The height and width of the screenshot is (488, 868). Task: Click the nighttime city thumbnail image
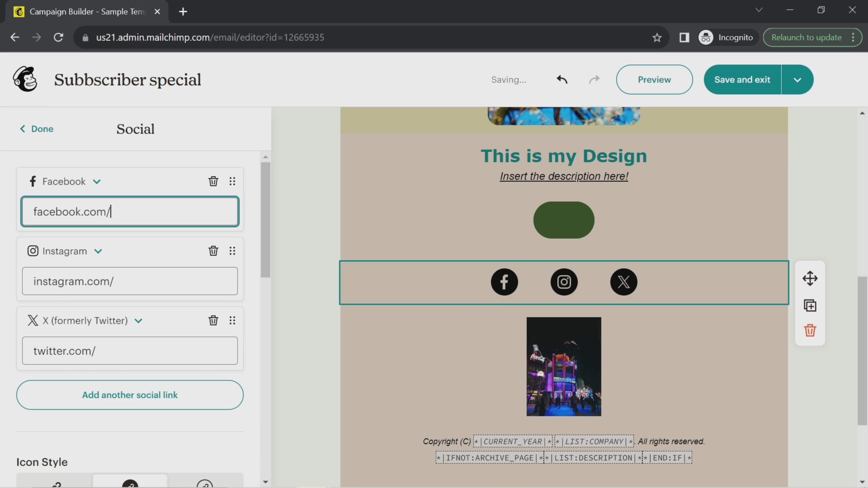click(x=563, y=366)
